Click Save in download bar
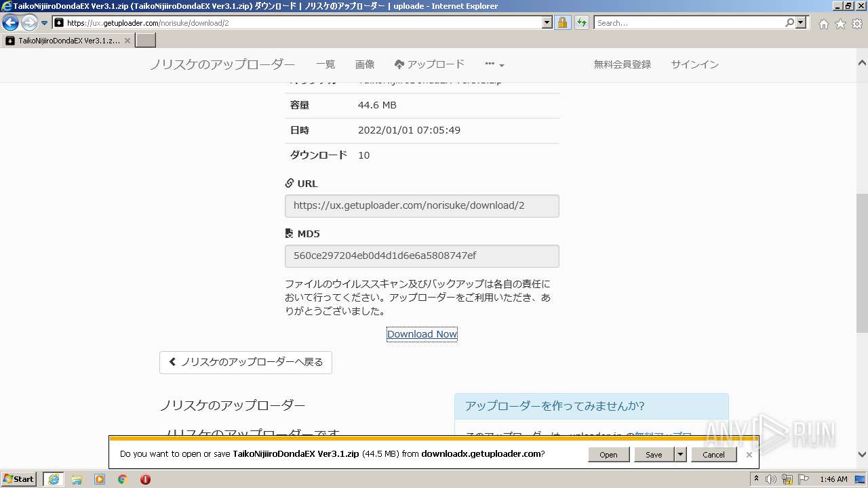 point(654,455)
